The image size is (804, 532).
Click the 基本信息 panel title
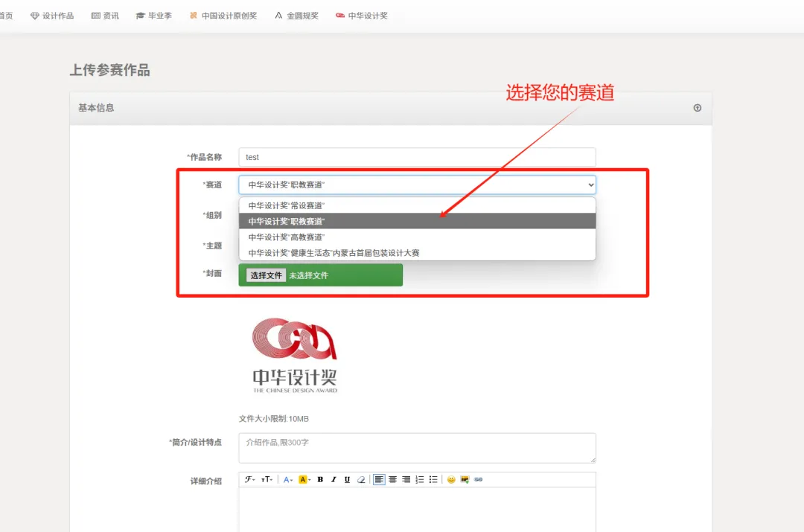tap(96, 108)
